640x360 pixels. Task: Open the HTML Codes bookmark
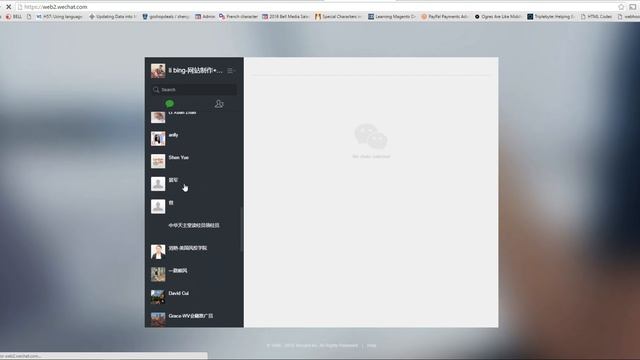pyautogui.click(x=596, y=17)
